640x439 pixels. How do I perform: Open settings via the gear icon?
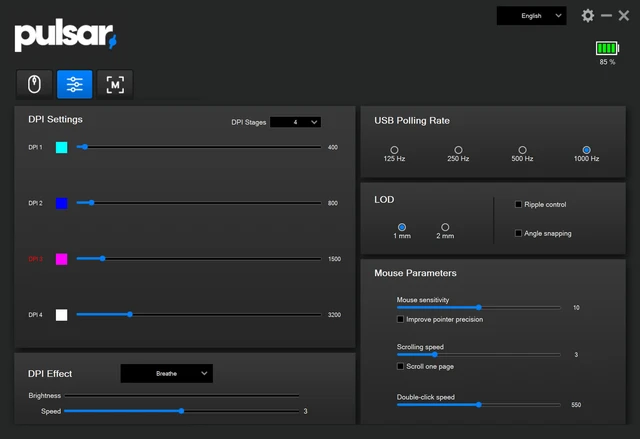click(588, 16)
